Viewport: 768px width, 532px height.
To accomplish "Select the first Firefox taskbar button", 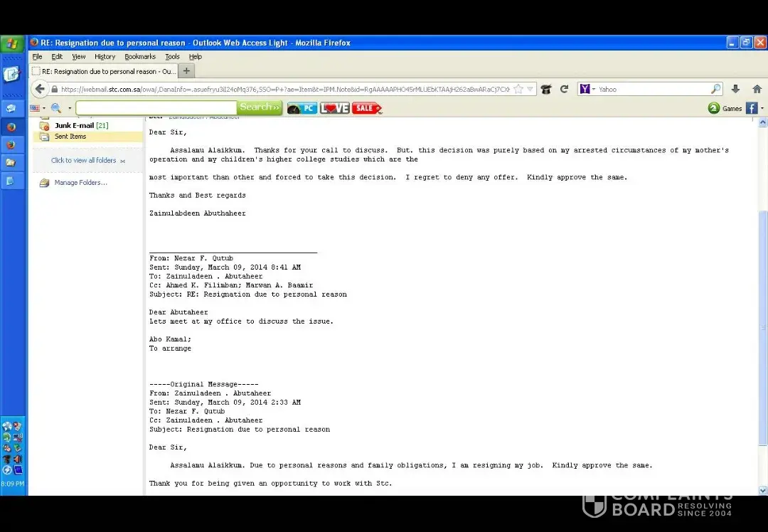I will click(x=11, y=127).
